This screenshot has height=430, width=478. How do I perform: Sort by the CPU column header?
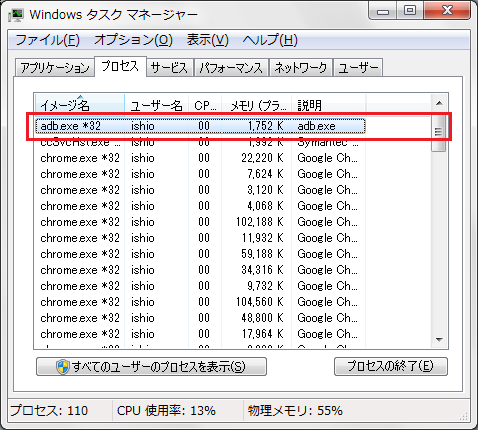tap(205, 105)
